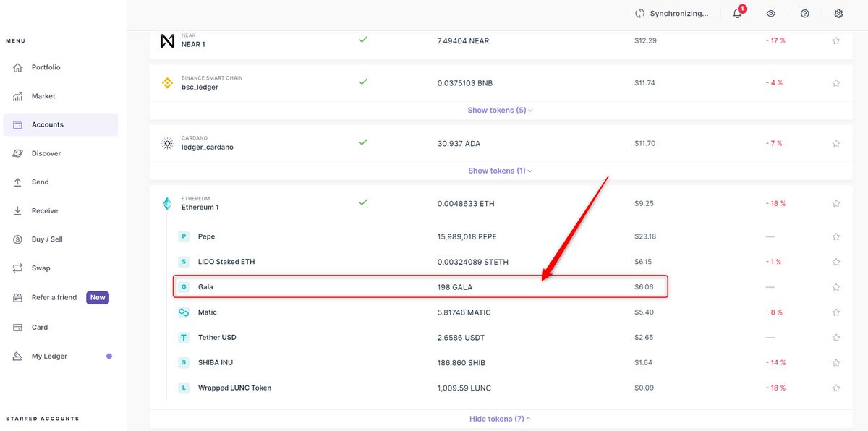Expand tokens under the bsc_ledger account

pyautogui.click(x=499, y=110)
